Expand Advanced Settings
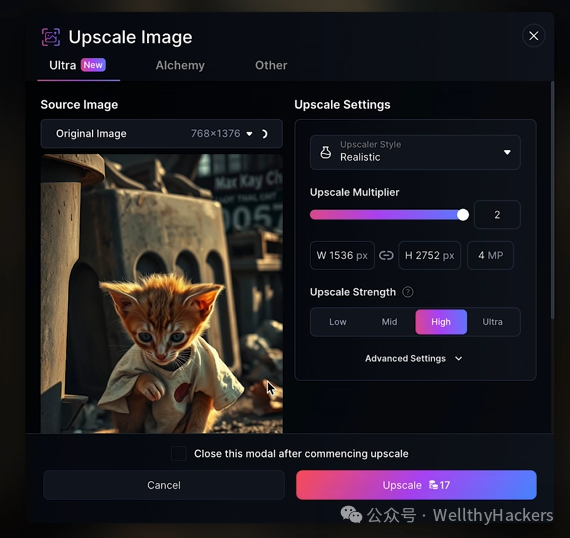 414,358
